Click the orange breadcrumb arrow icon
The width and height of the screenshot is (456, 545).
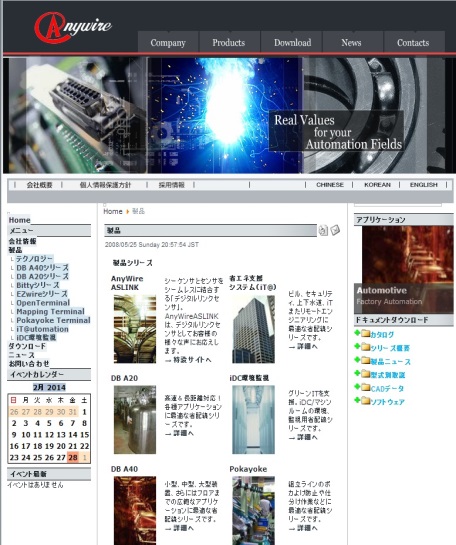128,211
